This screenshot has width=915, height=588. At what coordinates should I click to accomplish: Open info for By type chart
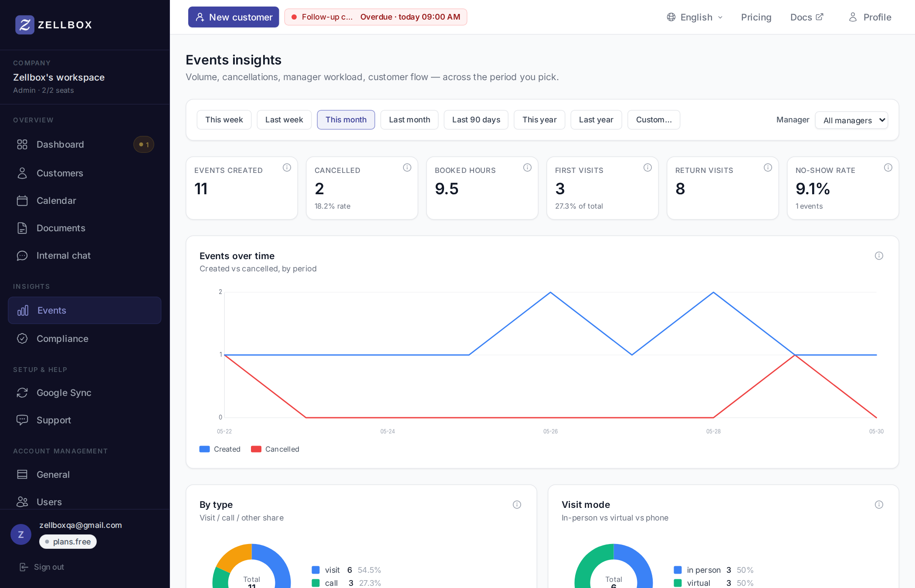click(517, 505)
